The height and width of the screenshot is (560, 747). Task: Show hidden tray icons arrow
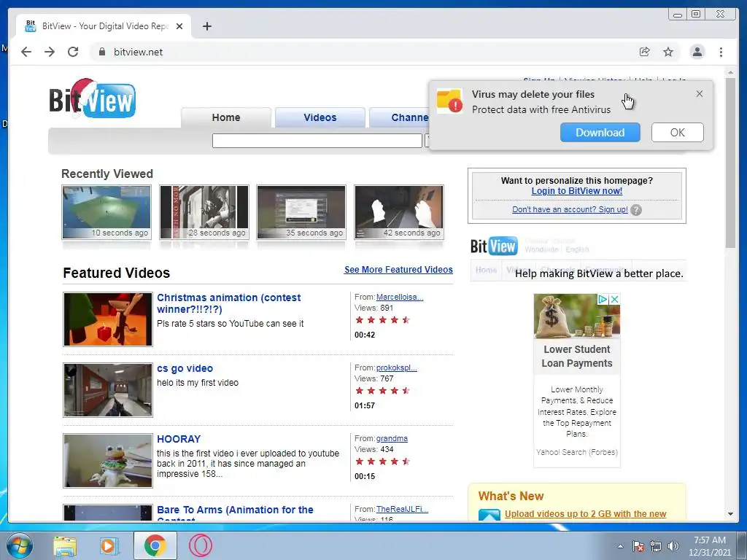620,546
